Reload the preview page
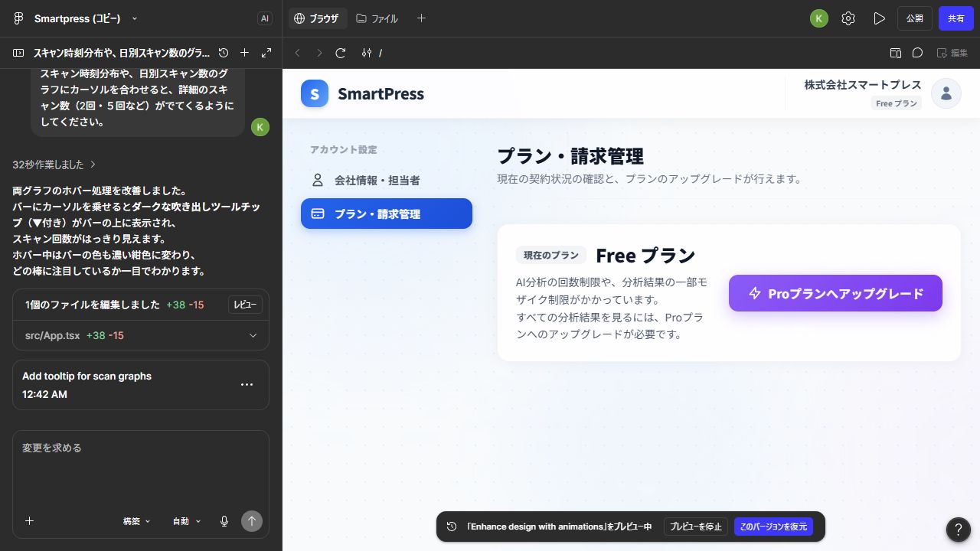Screen dimensions: 980x551 (x=341, y=53)
